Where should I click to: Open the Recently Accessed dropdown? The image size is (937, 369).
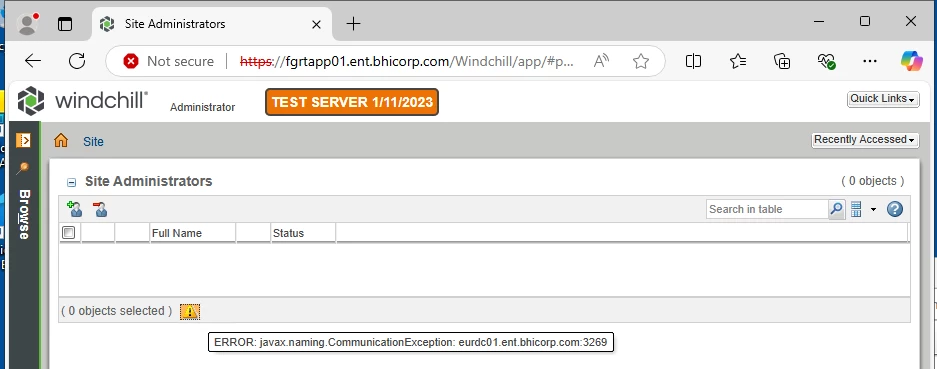[865, 139]
